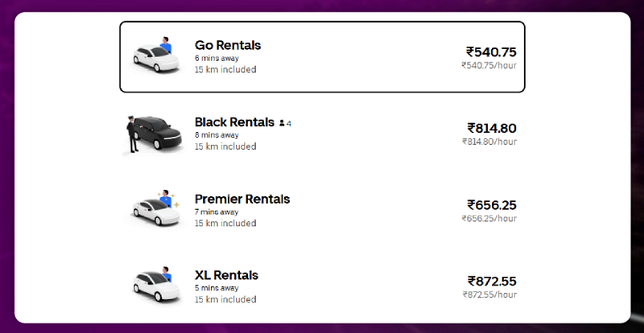Click the Black Rentals black car icon
This screenshot has width=644, height=333.
point(154,134)
